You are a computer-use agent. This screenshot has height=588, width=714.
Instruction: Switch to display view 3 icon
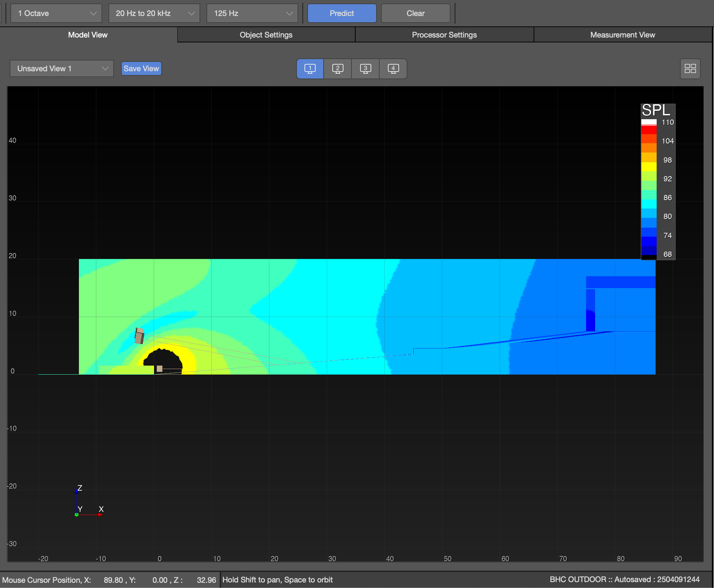pyautogui.click(x=365, y=68)
